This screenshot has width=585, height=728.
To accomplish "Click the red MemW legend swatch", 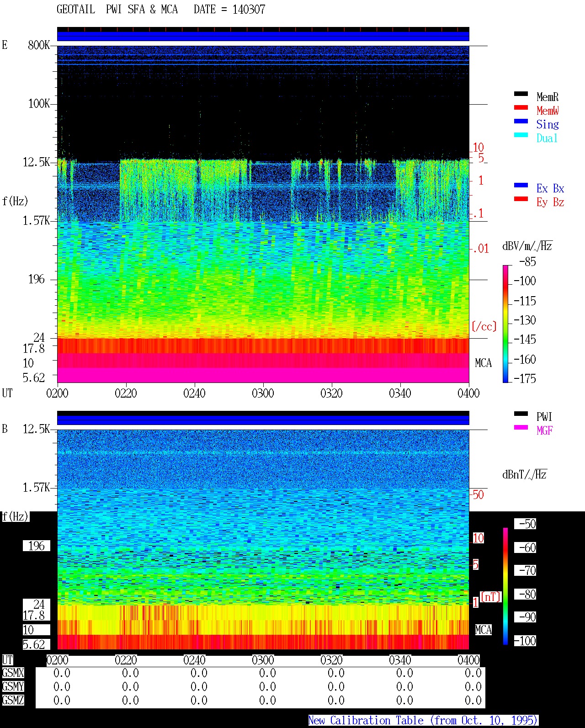I will point(521,107).
